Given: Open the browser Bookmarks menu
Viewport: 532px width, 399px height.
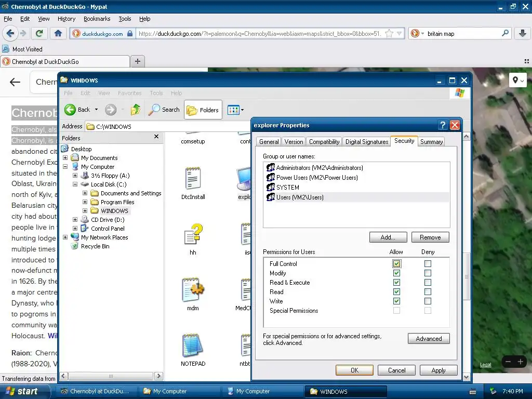Looking at the screenshot, I should (x=97, y=19).
